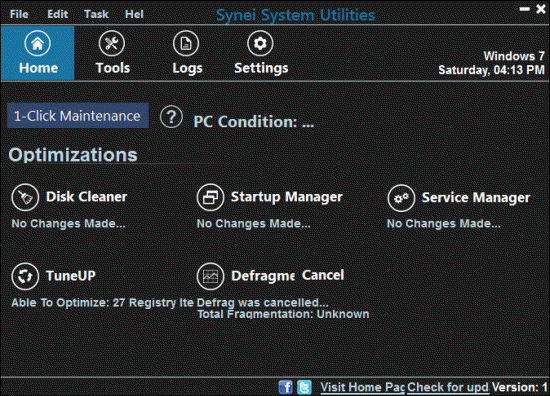Click 'No Changes Made...' under Disk Cleaner
The width and height of the screenshot is (550, 396).
(x=68, y=223)
